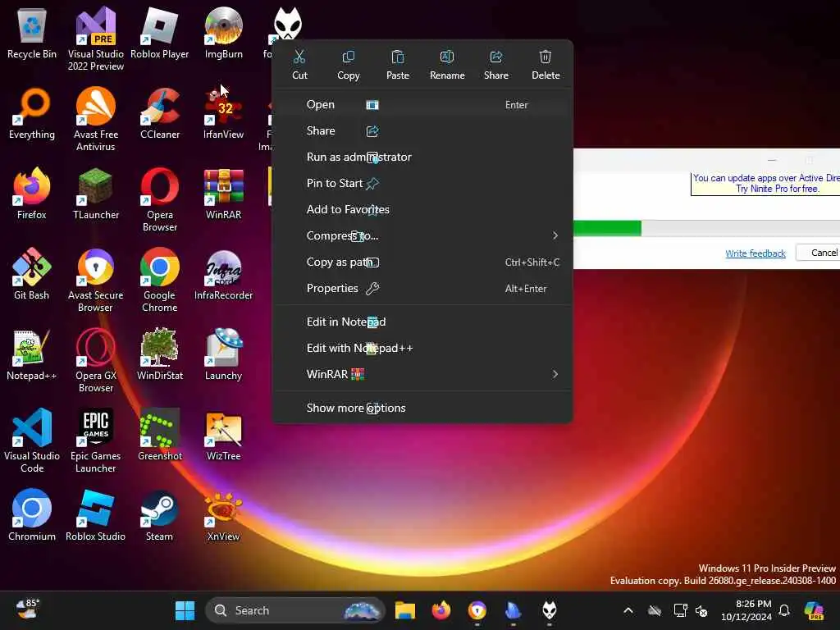Select the WizTree desktop icon
The height and width of the screenshot is (630, 840).
(x=223, y=436)
